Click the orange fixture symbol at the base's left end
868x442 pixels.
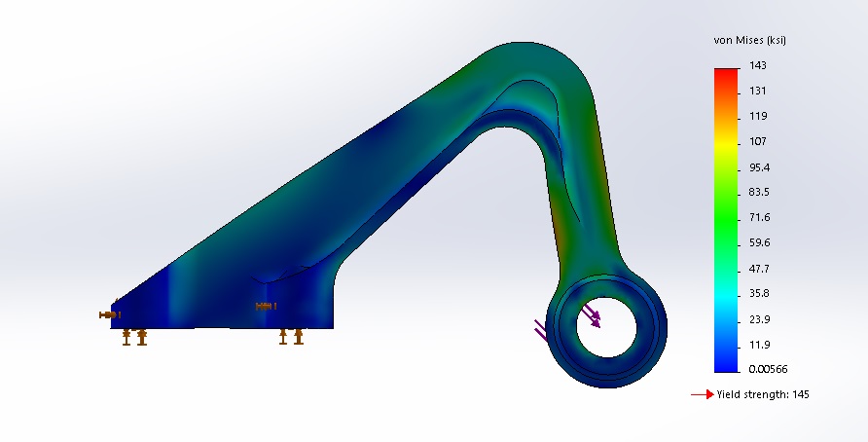(x=110, y=314)
